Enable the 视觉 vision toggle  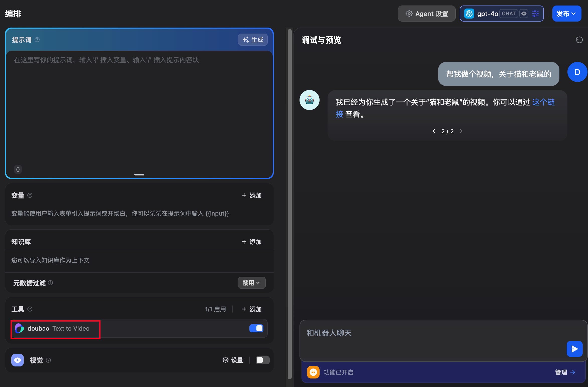click(262, 360)
